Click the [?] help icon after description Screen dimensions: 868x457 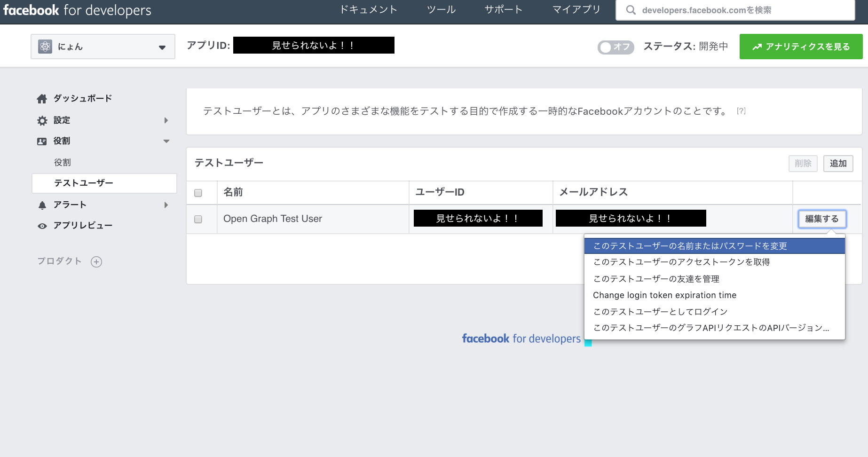pyautogui.click(x=741, y=111)
